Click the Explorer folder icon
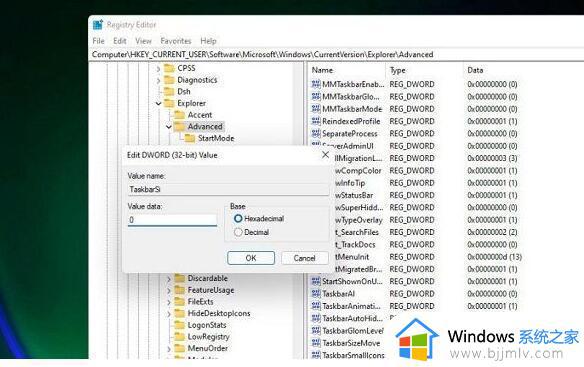 (169, 103)
